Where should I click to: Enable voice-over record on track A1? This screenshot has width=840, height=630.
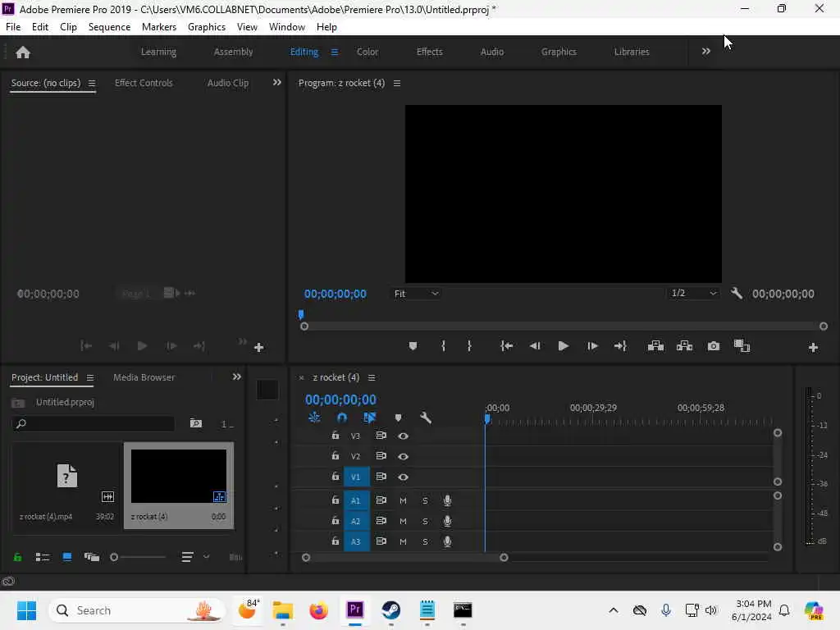tap(447, 501)
